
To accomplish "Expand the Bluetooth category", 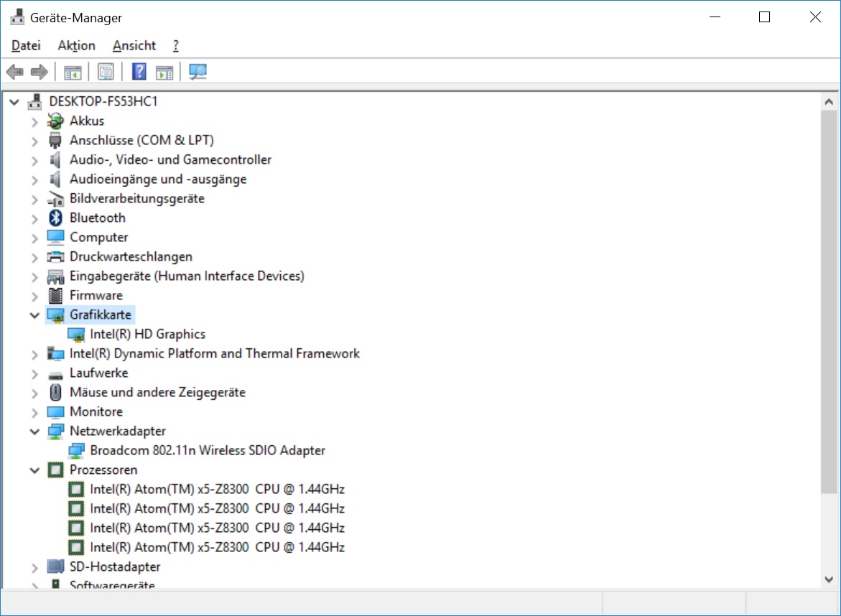I will point(35,219).
